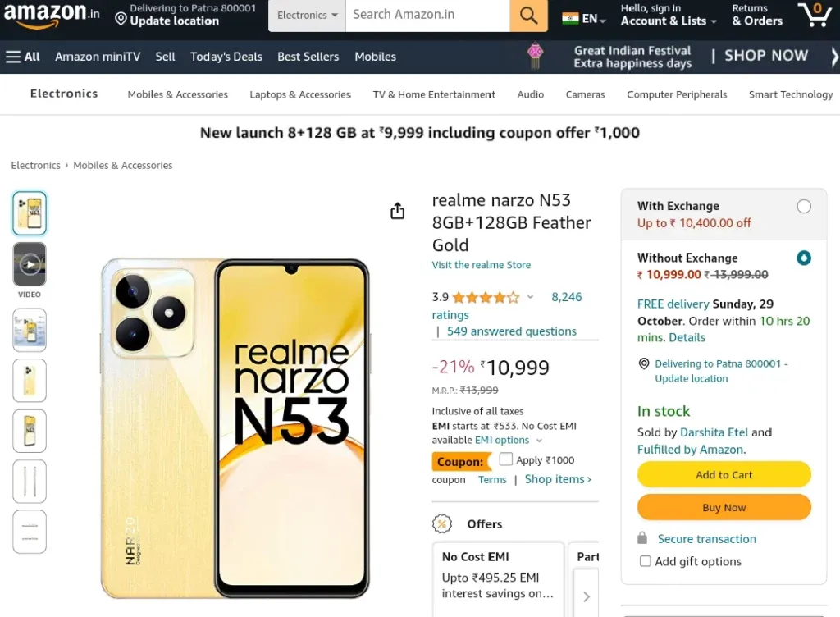Screen dimensions: 840x617
Task: Open the shopping cart icon
Action: point(815,15)
